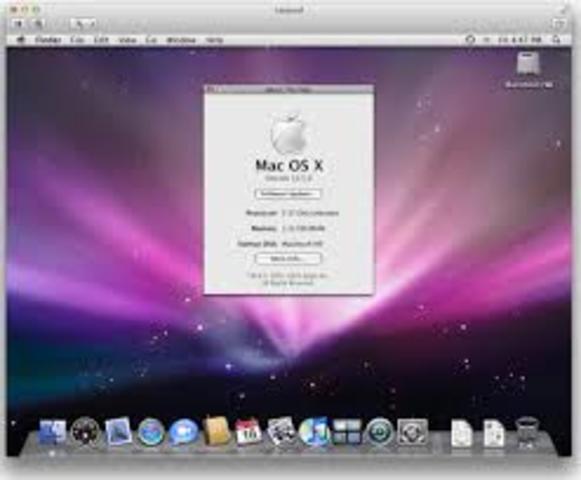Open the Trash in the Dock
Viewport: 581px width, 480px height.
click(527, 432)
